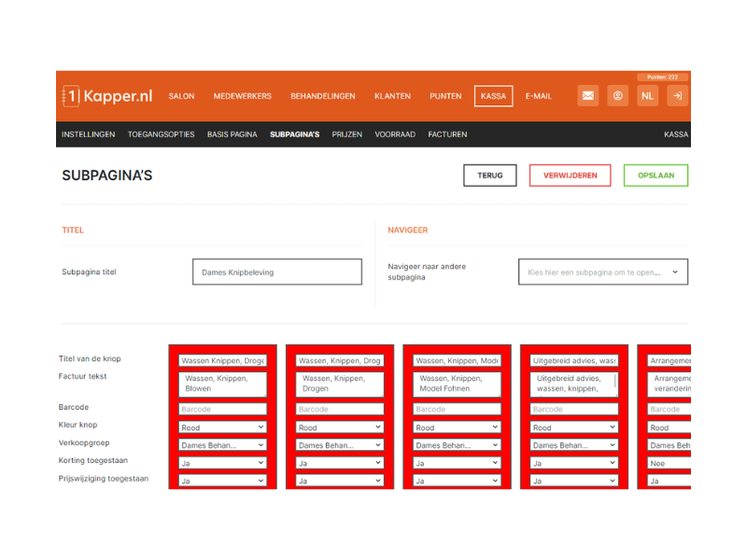Open Korting toegestaan dropdown in first card
Screen dimensions: 747x560
click(222, 463)
